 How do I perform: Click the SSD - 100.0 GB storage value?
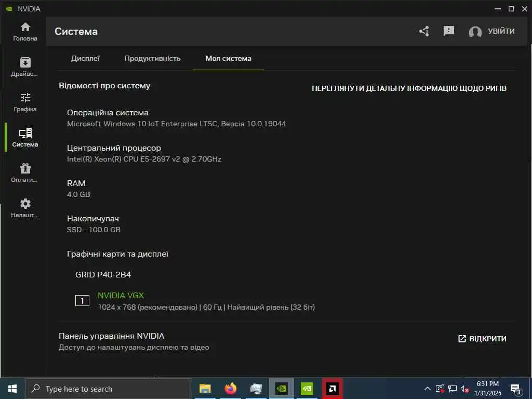coord(94,230)
